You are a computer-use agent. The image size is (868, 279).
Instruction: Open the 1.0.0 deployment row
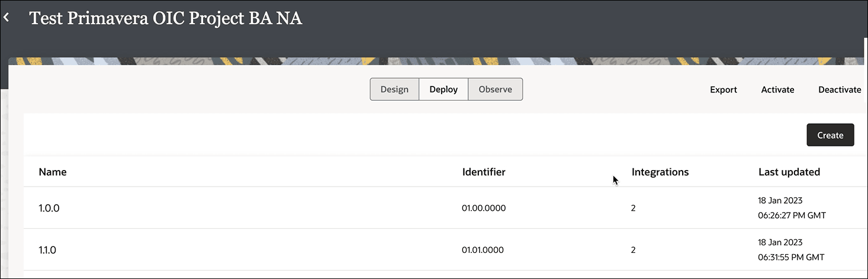coord(445,208)
